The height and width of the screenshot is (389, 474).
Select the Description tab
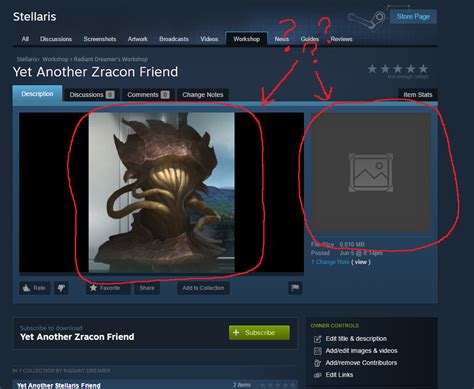37,94
